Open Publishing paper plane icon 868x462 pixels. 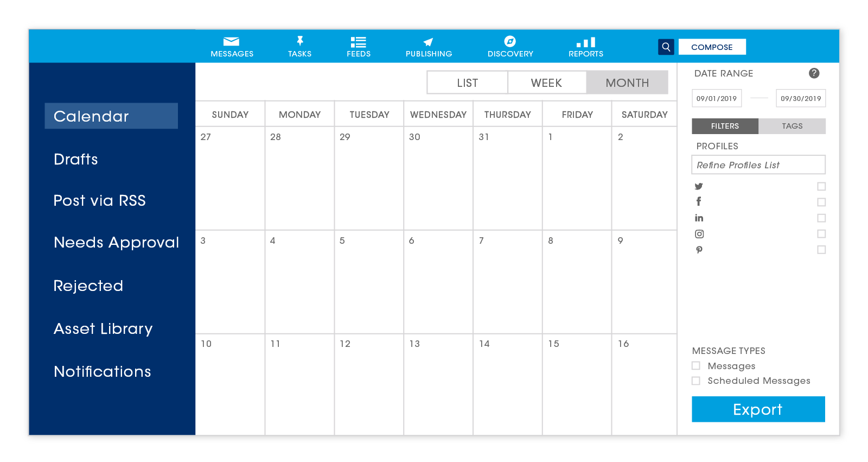coord(428,42)
